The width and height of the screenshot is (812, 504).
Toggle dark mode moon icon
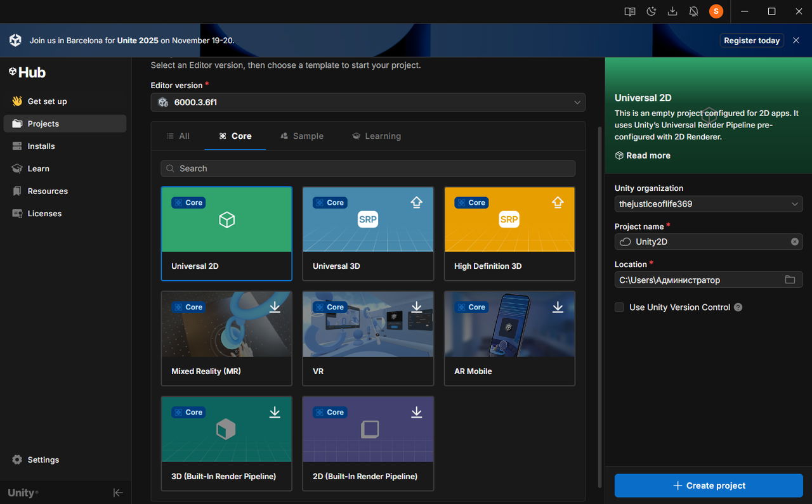[652, 11]
